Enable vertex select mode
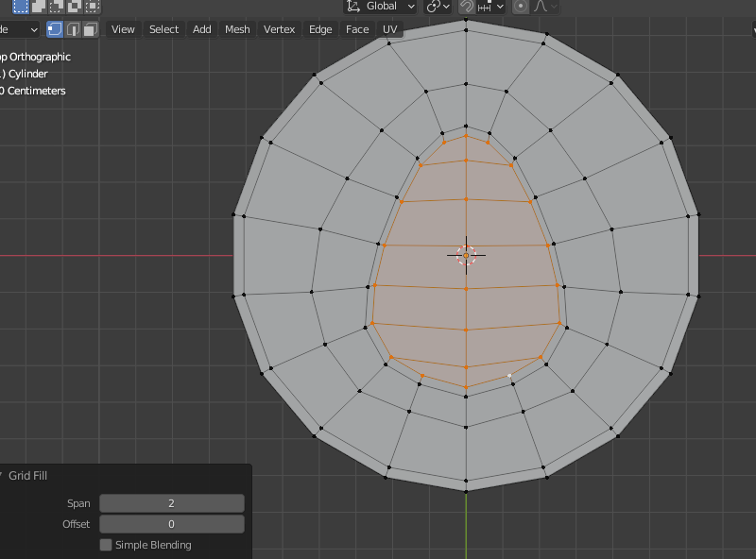756x559 pixels. coord(55,29)
